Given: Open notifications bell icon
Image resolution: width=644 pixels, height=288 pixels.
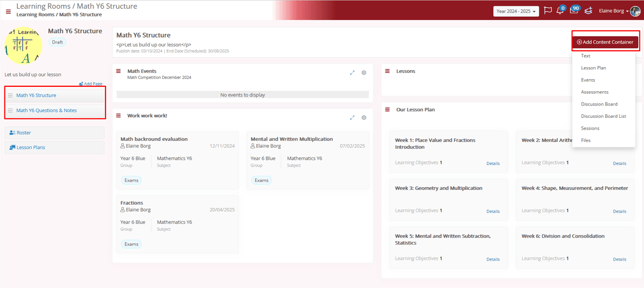Looking at the screenshot, I should click(560, 11).
